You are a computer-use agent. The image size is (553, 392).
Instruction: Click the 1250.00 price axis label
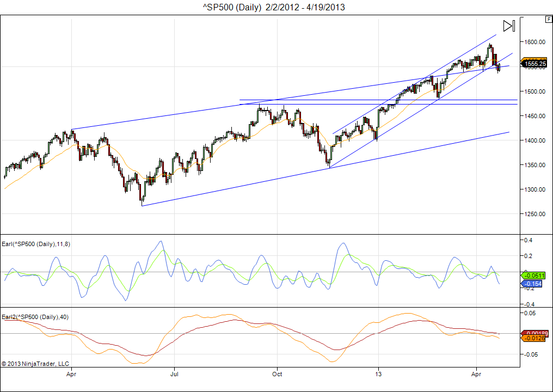tap(536, 214)
